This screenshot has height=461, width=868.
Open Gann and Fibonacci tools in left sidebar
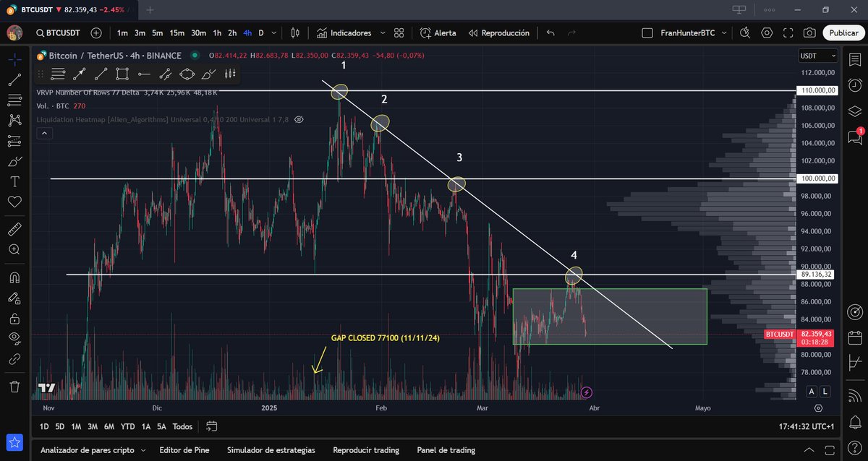tap(14, 100)
